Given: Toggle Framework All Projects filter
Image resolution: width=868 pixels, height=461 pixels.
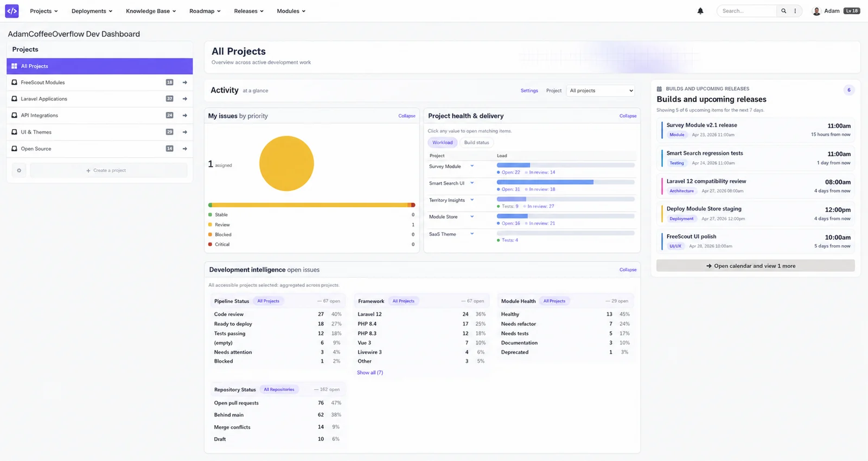Looking at the screenshot, I should [403, 301].
